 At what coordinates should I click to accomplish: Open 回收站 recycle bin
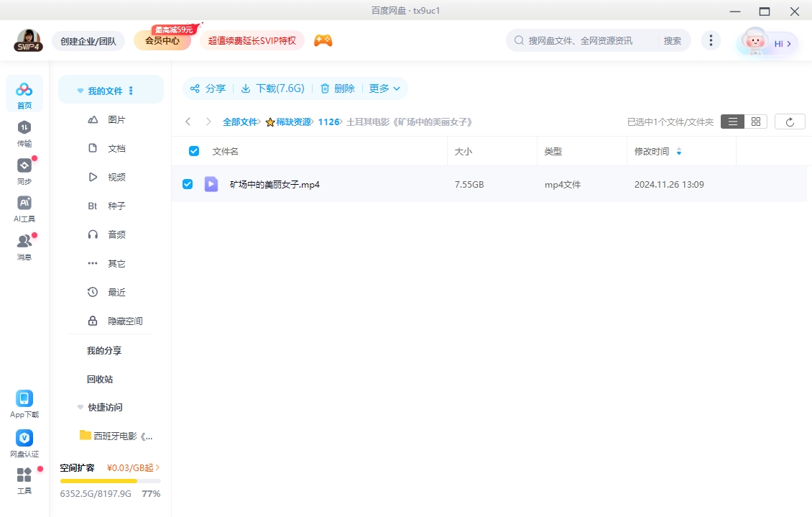tap(100, 379)
